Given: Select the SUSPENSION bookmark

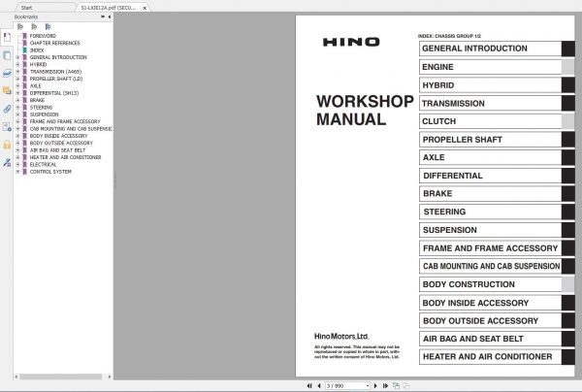Looking at the screenshot, I should [x=45, y=114].
